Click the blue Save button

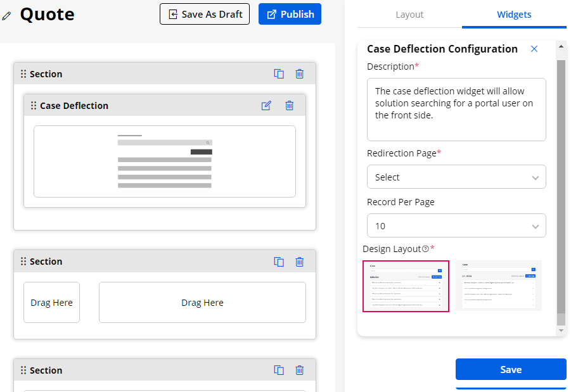510,370
